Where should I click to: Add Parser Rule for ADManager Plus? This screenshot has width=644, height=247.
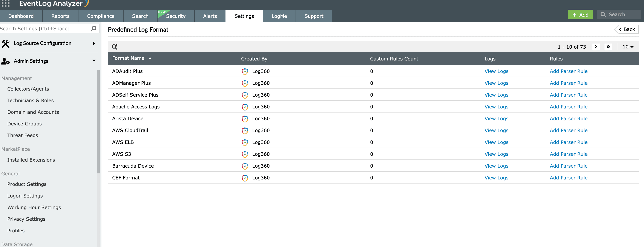pos(569,83)
